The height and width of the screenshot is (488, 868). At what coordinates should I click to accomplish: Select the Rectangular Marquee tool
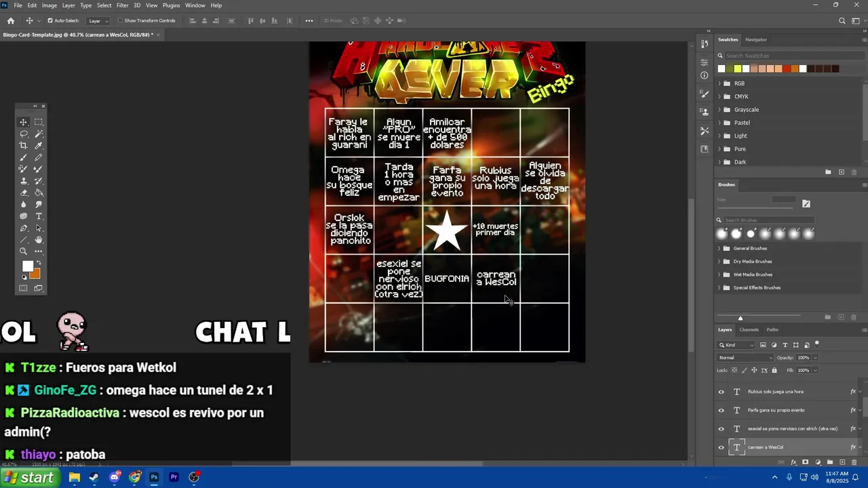39,122
